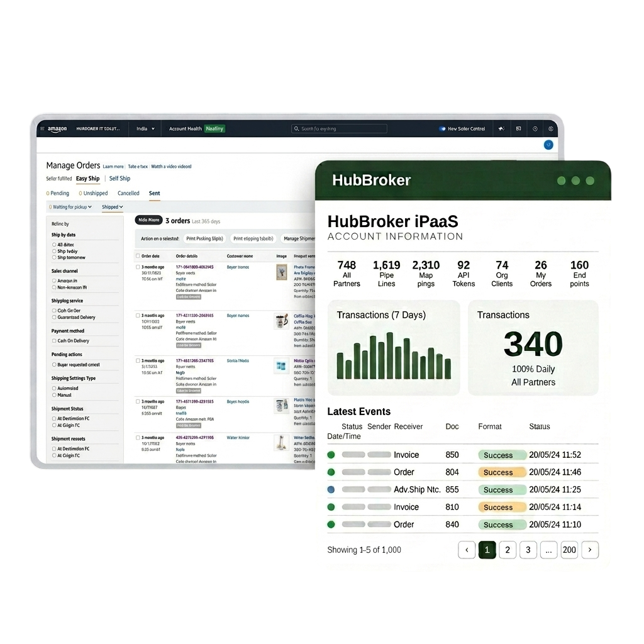Open the product image for Beyer tronos order
644x644 pixels.
tap(282, 272)
